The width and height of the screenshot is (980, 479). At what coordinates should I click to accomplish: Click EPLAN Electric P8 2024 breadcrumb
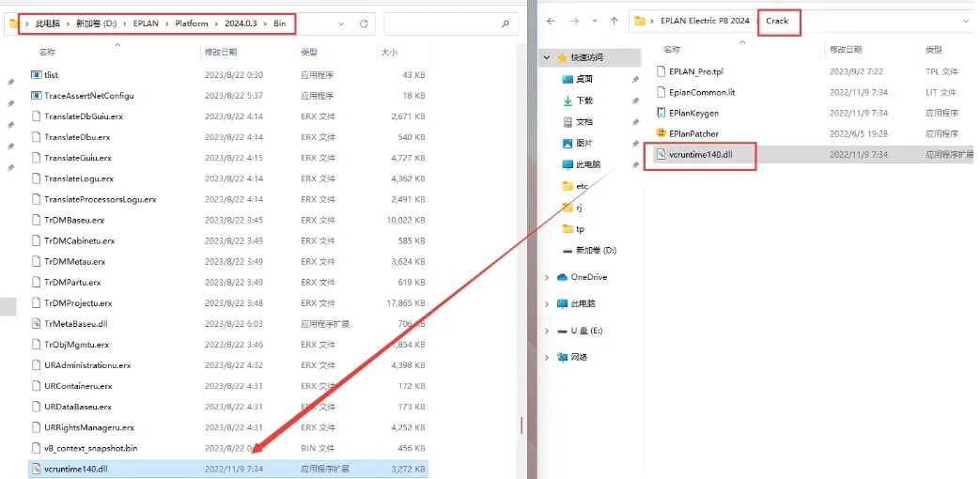point(705,21)
